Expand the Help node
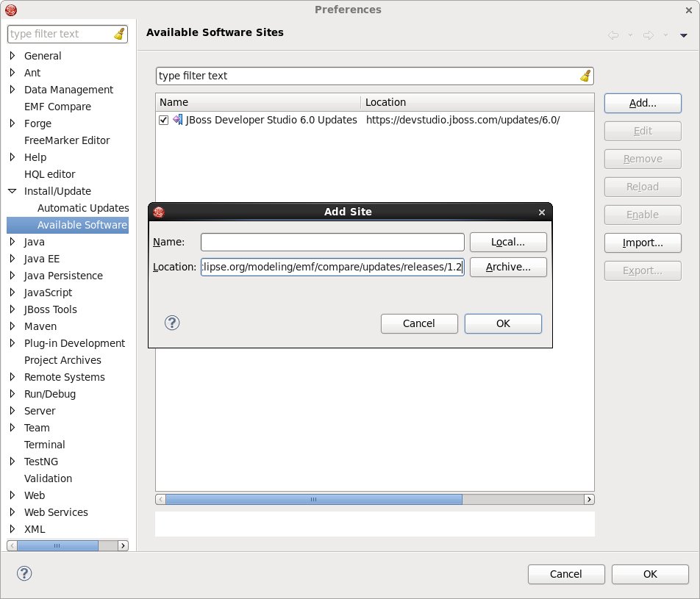Viewport: 700px width, 599px height. point(12,157)
